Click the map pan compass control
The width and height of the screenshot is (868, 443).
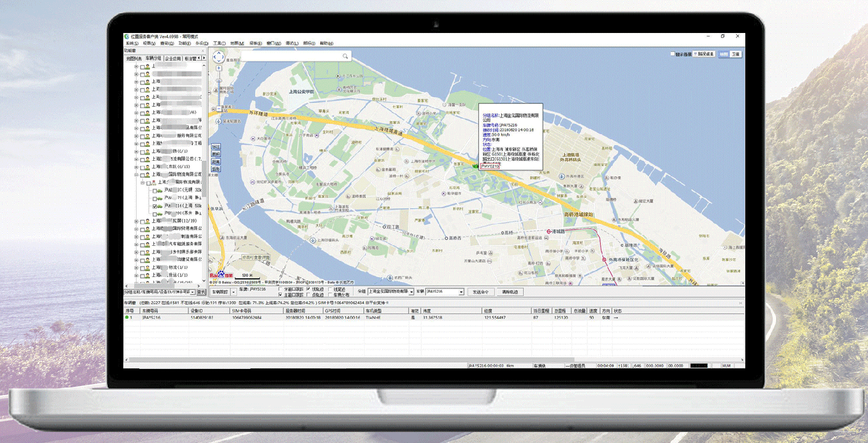coord(219,57)
